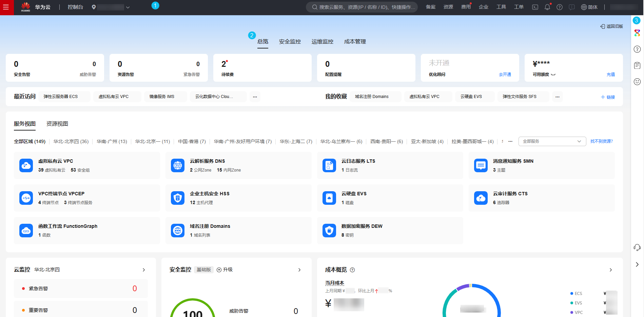Image resolution: width=644 pixels, height=317 pixels.
Task: Click the 返回旧版 link
Action: tap(612, 26)
